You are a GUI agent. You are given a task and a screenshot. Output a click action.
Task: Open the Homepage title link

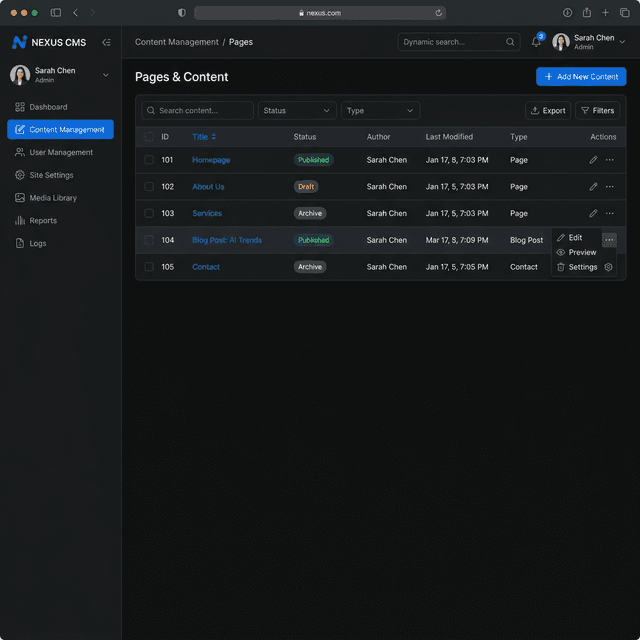click(x=211, y=160)
